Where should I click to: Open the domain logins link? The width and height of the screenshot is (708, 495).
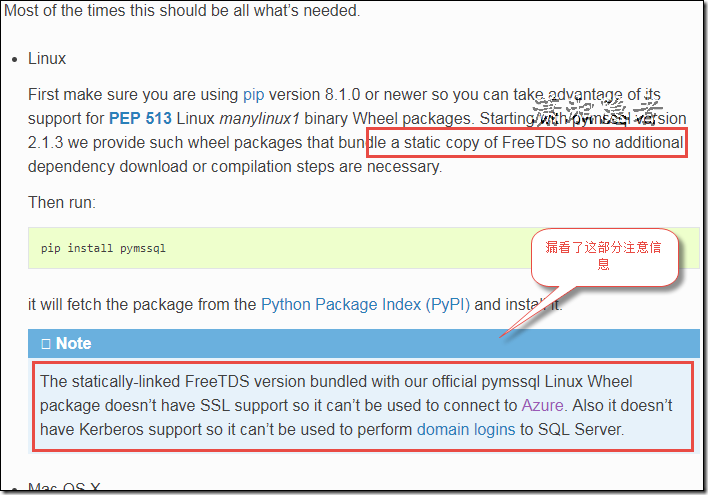tap(466, 429)
